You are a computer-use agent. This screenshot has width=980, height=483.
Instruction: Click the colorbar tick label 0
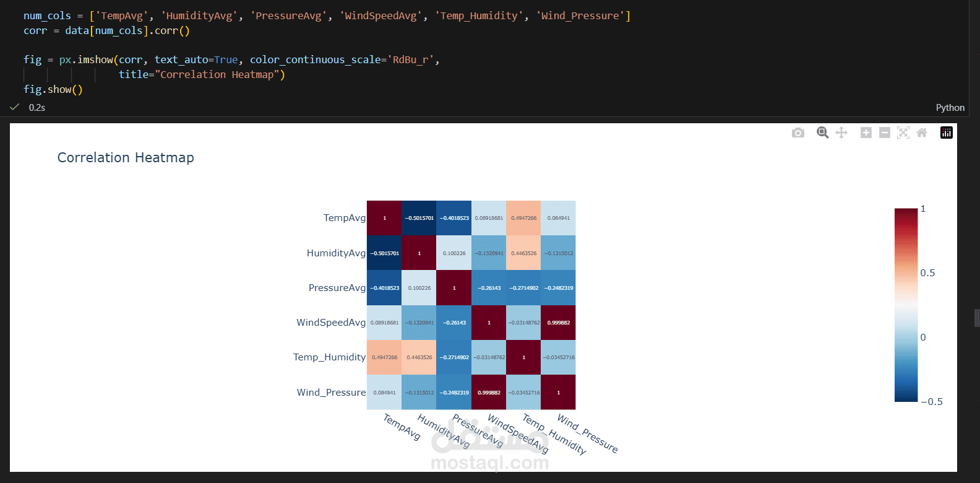(x=923, y=337)
